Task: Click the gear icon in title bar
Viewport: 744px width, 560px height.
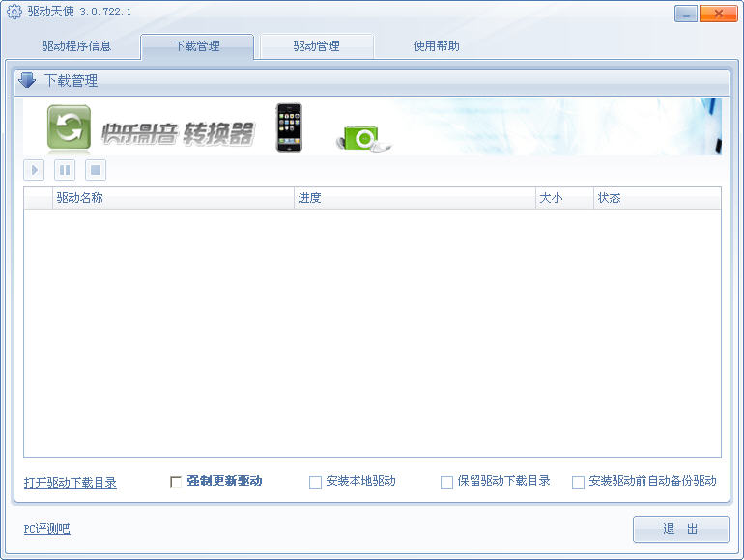Action: [14, 13]
